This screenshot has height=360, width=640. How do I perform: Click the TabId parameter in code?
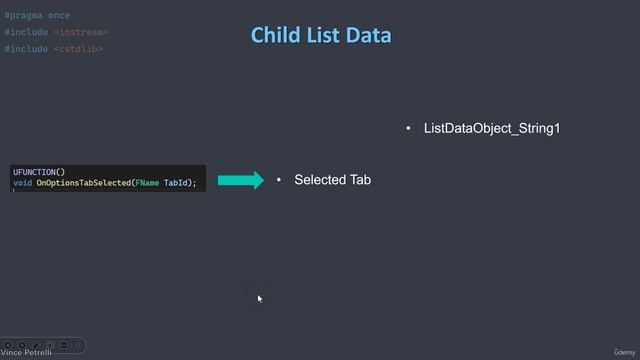[176, 183]
